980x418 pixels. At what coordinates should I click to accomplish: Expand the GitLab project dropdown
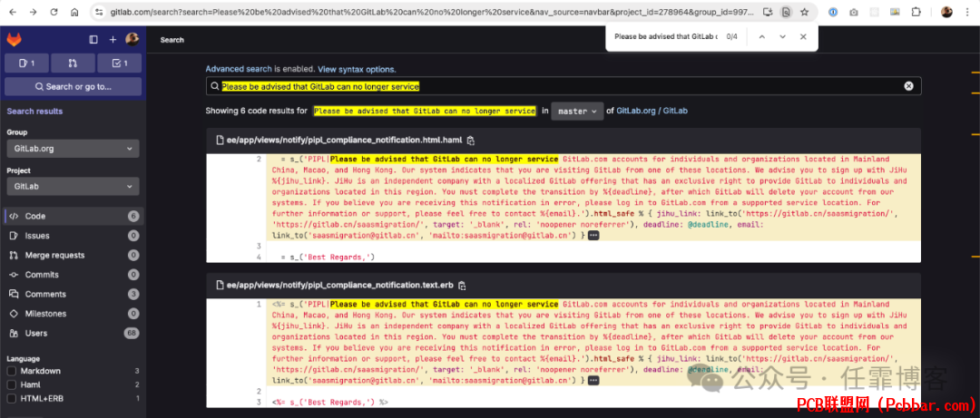pyautogui.click(x=73, y=187)
